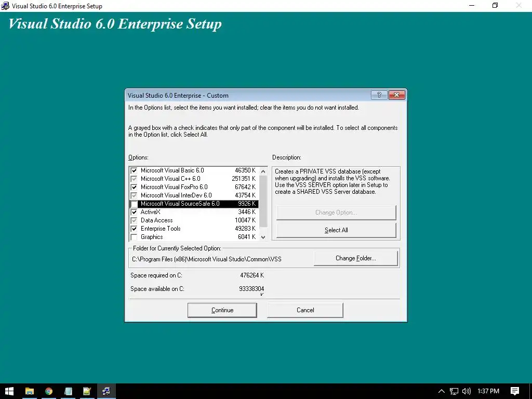The image size is (532, 399).
Task: Select the Enterprise Tools row label
Action: (161, 229)
